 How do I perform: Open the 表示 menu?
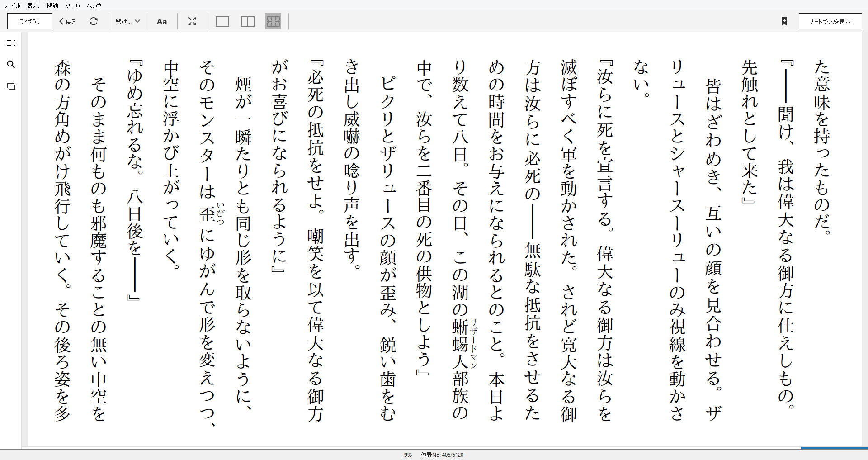point(33,5)
